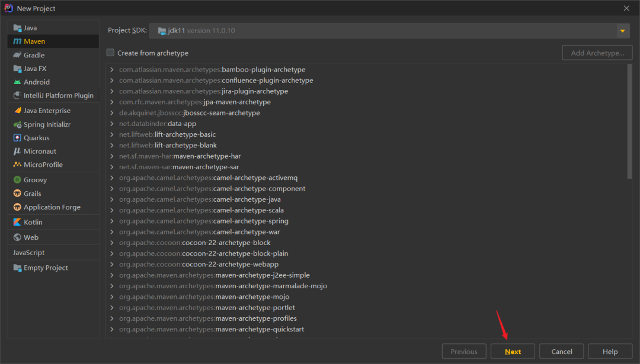Click the Java Enterprise icon
The width and height of the screenshot is (640, 364).
[x=17, y=111]
